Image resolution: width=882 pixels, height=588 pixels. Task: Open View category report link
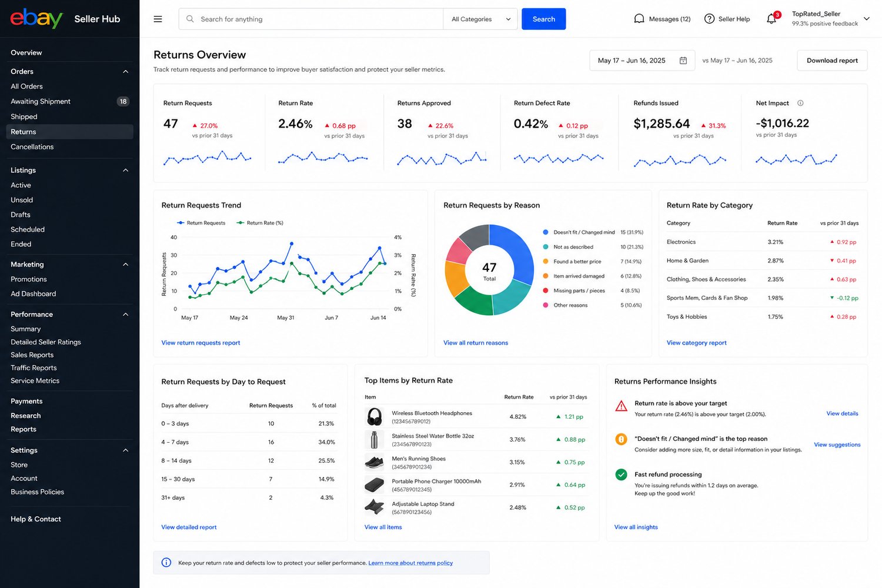(697, 343)
